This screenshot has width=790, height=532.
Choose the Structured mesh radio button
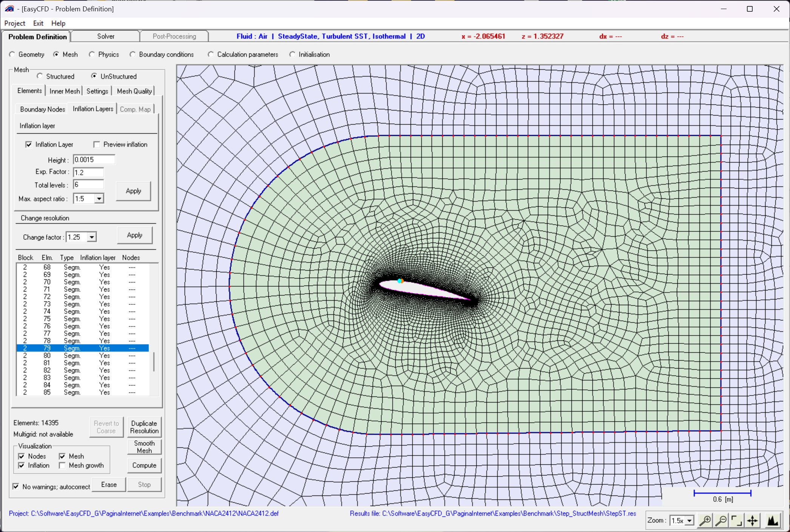tap(40, 76)
